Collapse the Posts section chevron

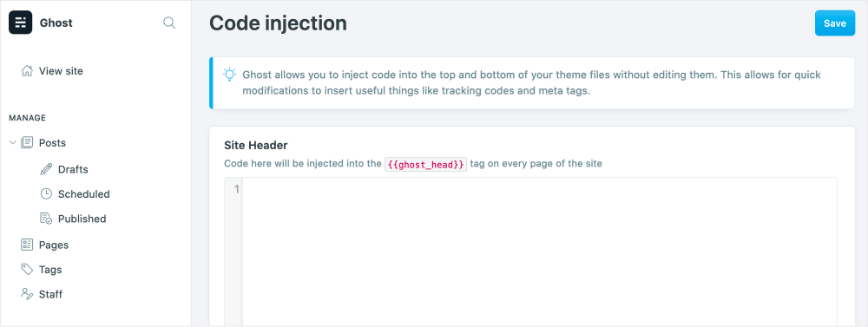[13, 143]
